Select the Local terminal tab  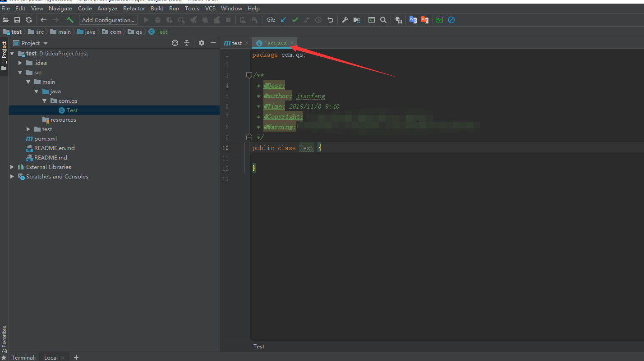[x=51, y=357]
